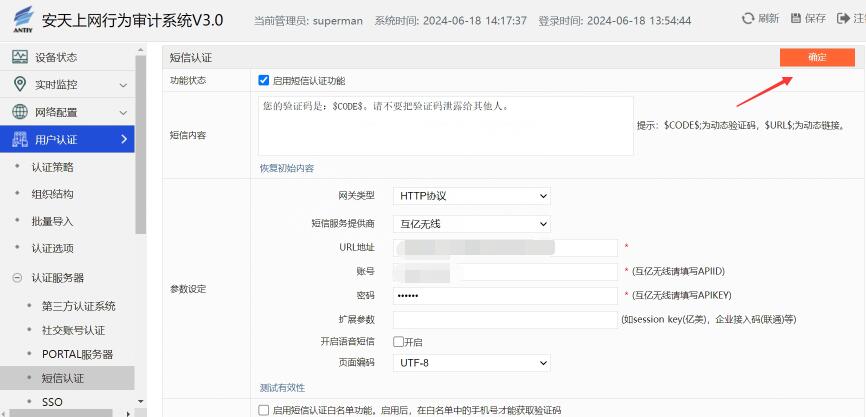Enable the 开启语音短信 checkbox
Screen dimensions: 866x417
[398, 342]
